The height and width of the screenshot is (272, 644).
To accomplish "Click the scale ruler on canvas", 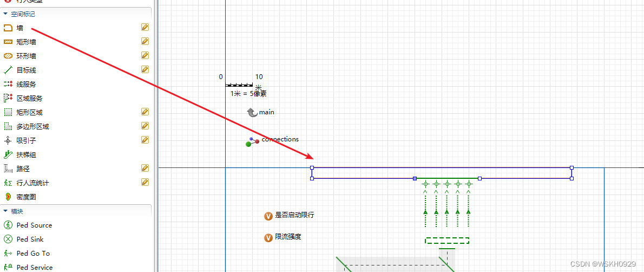I will click(x=239, y=85).
